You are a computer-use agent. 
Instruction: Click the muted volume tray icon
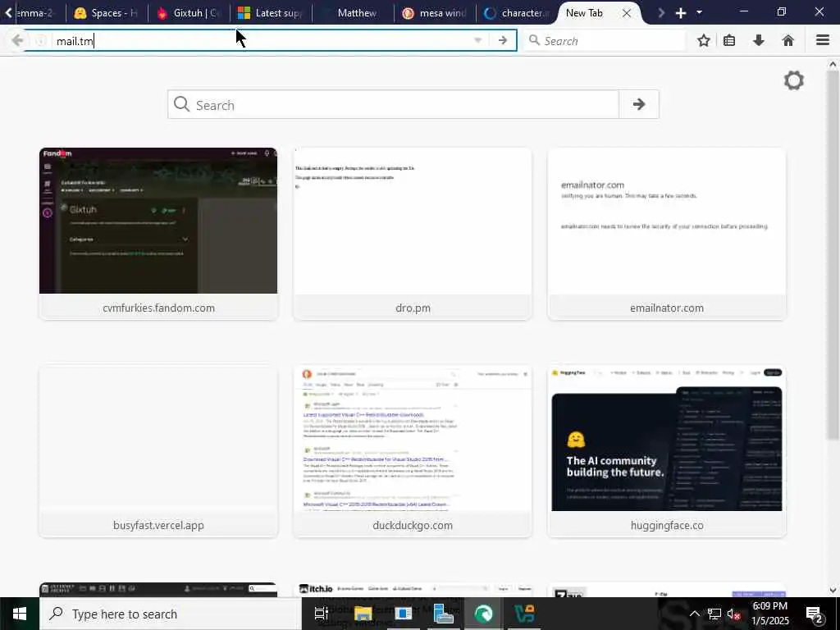733,614
